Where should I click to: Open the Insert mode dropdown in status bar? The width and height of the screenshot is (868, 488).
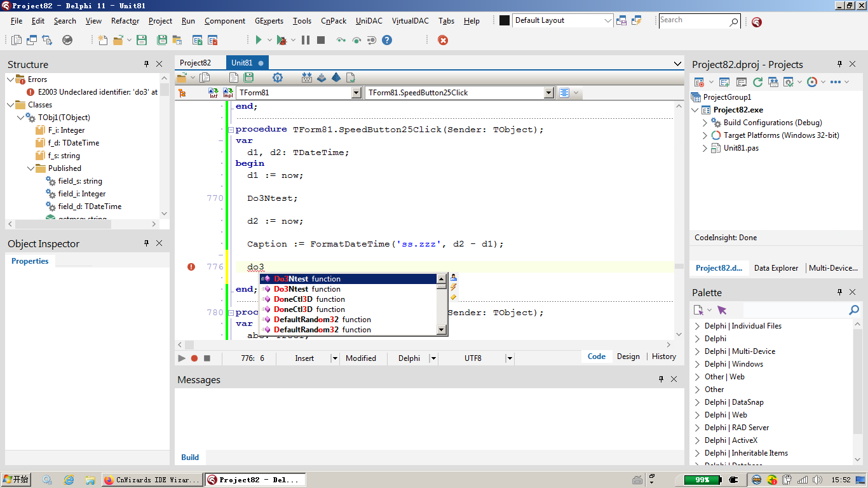(335, 358)
